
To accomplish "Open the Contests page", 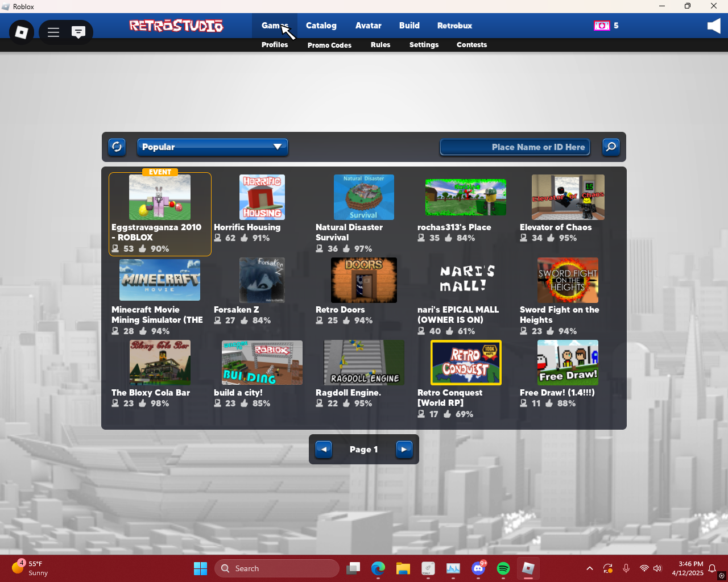I will (472, 45).
